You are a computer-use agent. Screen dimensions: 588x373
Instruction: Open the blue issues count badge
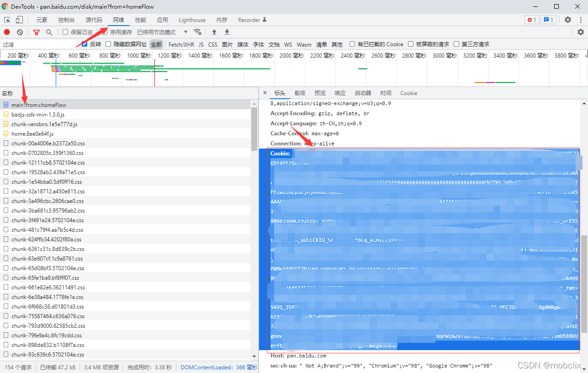[548, 20]
